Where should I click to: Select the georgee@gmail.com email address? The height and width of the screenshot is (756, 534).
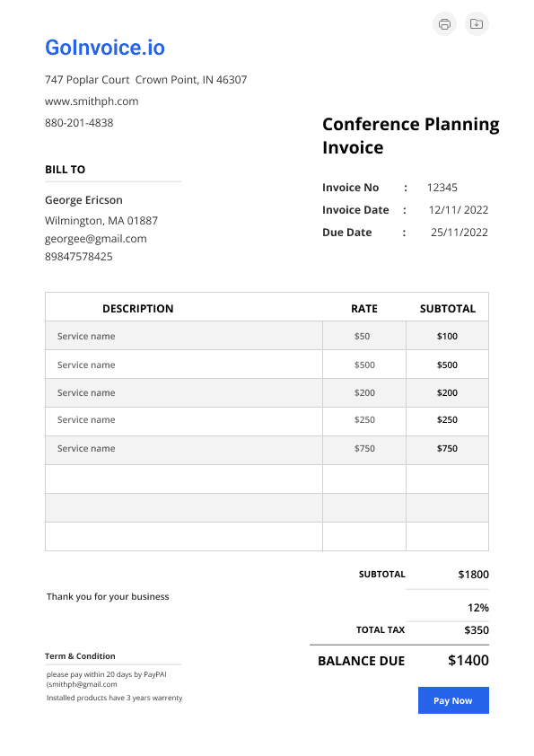point(96,239)
